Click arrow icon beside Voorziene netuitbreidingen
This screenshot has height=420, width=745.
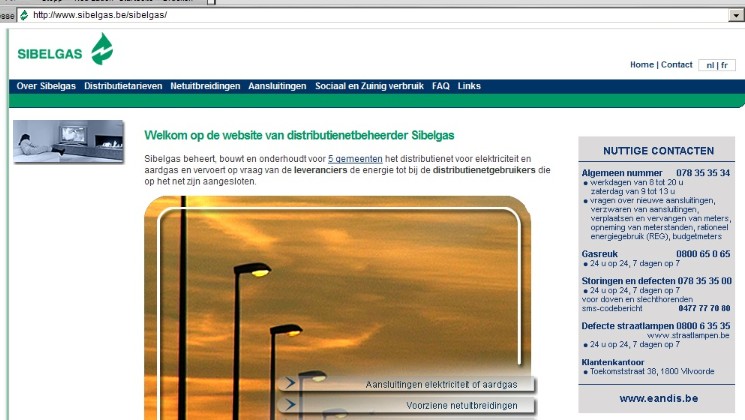[290, 405]
